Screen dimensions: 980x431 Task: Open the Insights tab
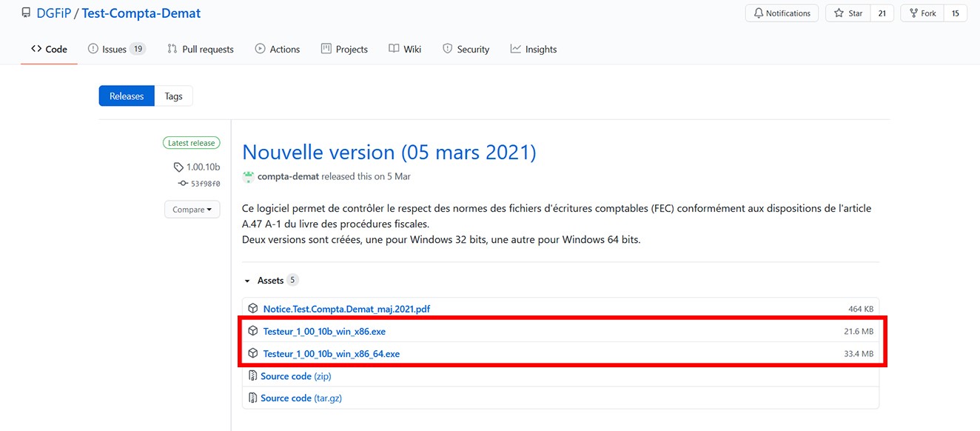533,49
